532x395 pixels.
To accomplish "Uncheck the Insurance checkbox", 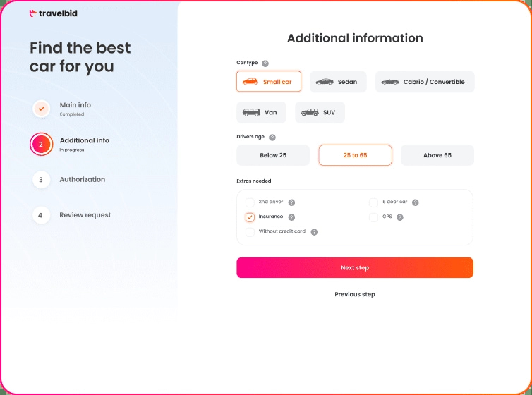I will [250, 217].
